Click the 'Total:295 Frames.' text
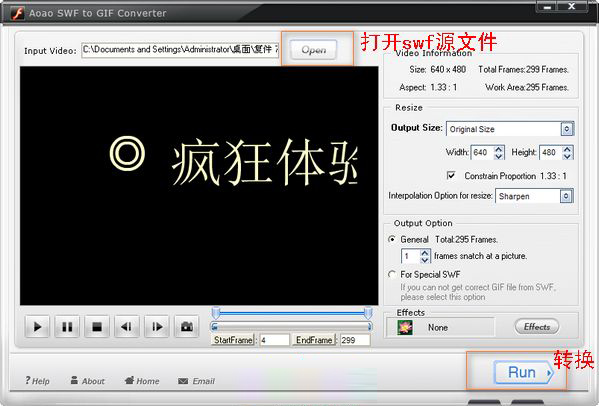This screenshot has height=406, width=599. point(466,239)
